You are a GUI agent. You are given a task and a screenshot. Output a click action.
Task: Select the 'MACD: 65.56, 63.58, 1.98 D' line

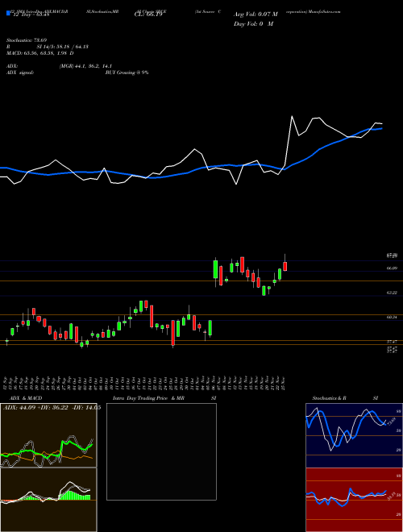pyautogui.click(x=40, y=53)
